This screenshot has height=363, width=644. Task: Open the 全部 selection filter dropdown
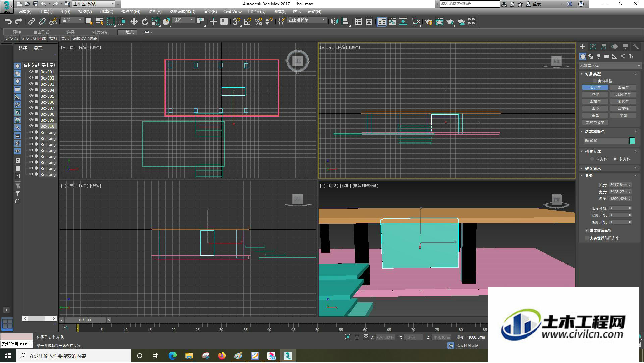tap(72, 20)
